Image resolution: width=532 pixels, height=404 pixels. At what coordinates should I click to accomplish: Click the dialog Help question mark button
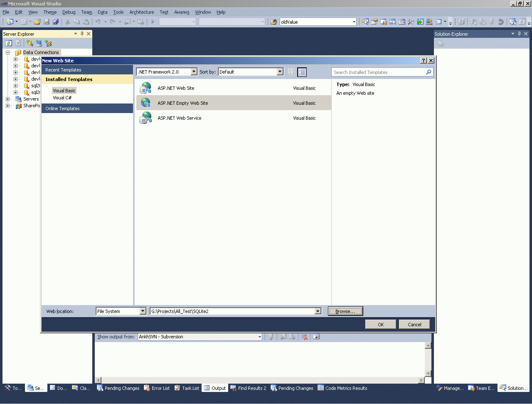(424, 61)
